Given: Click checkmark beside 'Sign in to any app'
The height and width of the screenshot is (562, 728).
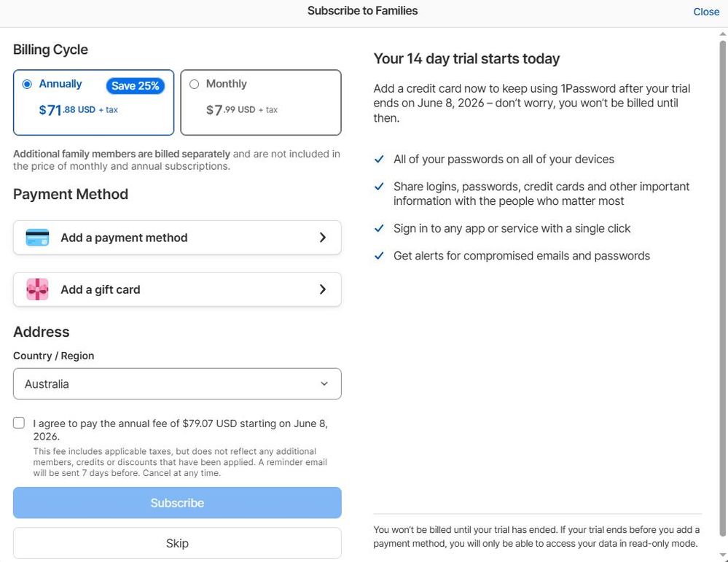Looking at the screenshot, I should coord(380,228).
